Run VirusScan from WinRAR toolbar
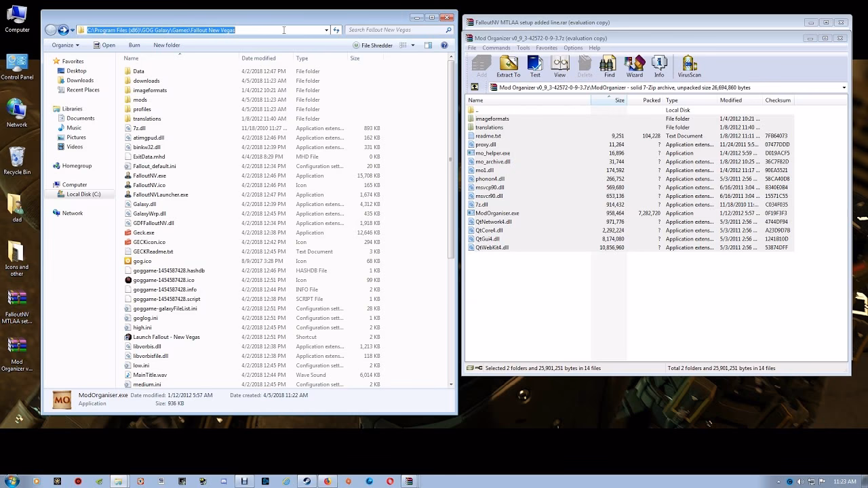Screen dimensions: 868x488 pos(689,66)
